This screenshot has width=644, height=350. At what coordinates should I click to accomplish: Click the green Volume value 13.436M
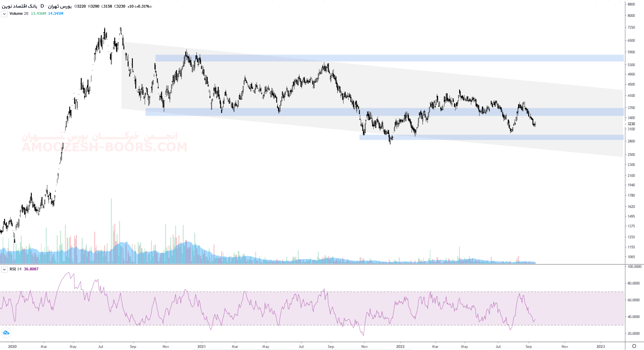click(38, 14)
